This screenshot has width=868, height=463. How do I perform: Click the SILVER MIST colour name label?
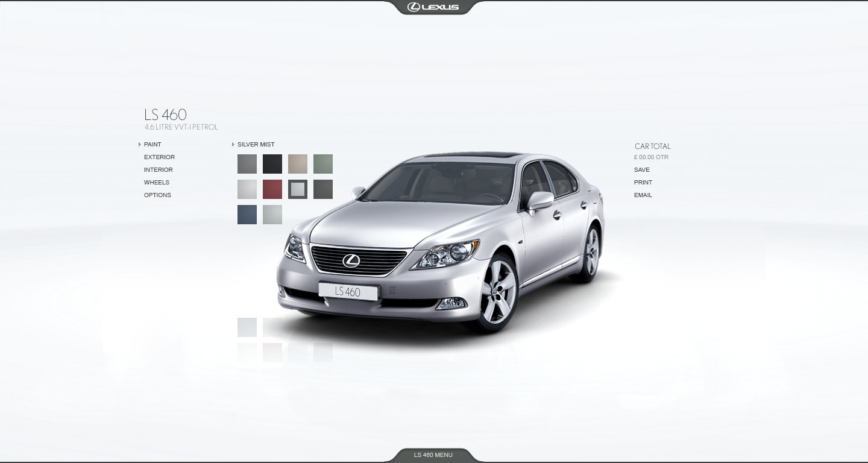click(x=256, y=145)
